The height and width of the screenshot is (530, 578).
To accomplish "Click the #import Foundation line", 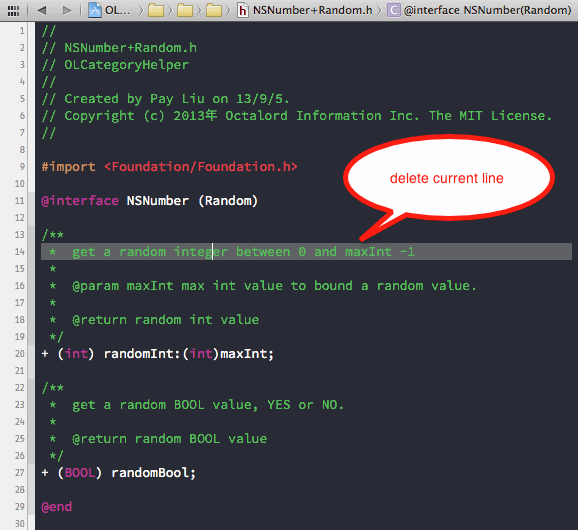I will pyautogui.click(x=169, y=167).
